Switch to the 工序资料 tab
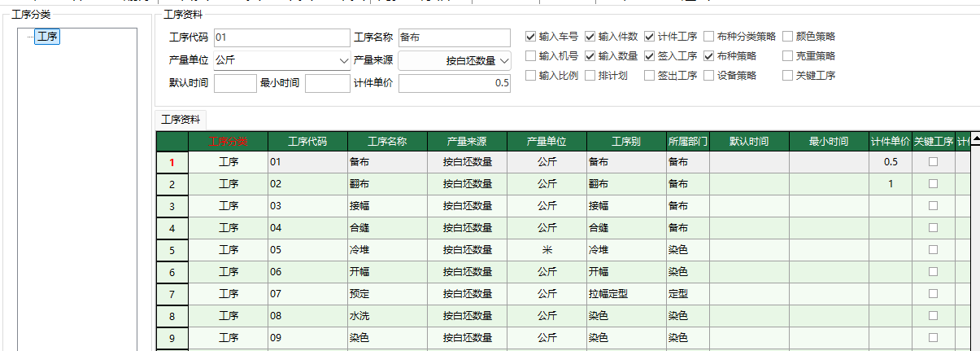This screenshot has width=980, height=351. pyautogui.click(x=181, y=119)
